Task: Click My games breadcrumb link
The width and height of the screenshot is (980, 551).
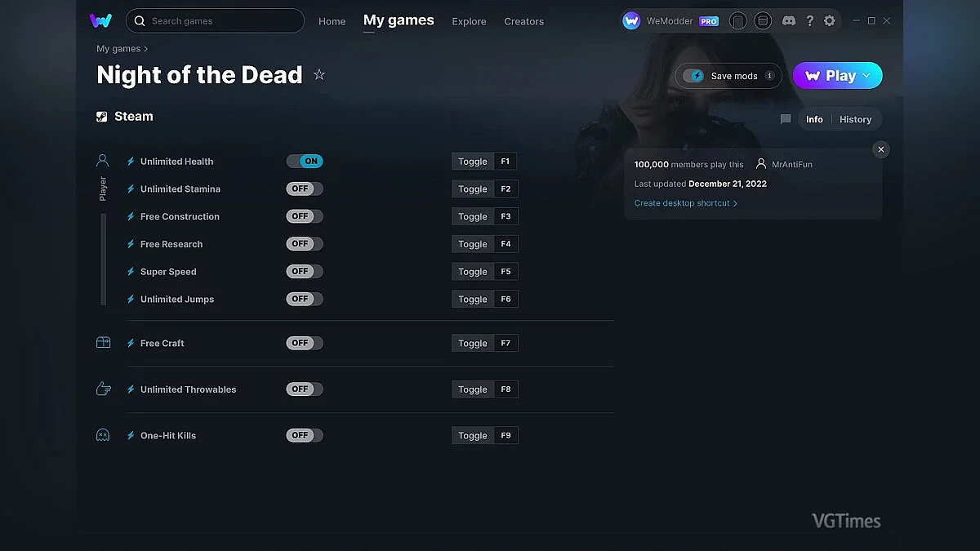Action: point(118,49)
